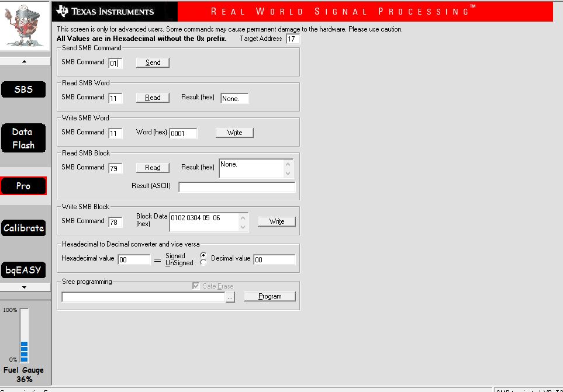Click the browse (...) button
The width and height of the screenshot is (563, 392).
point(230,297)
